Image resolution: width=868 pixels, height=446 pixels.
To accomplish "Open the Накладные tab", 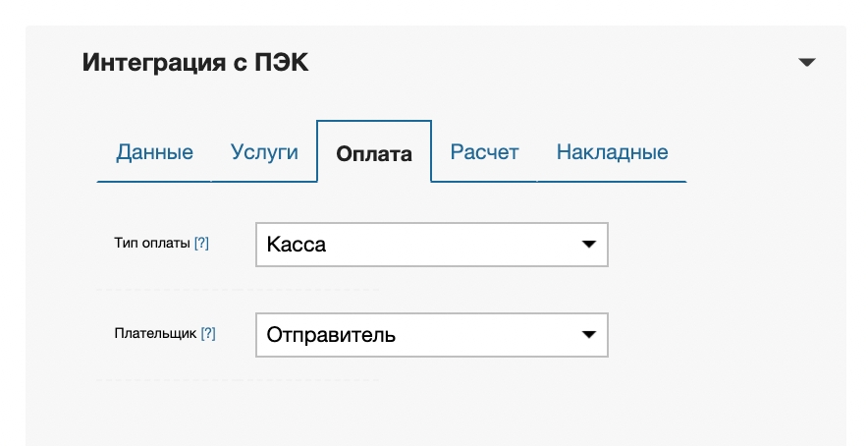I will (612, 152).
